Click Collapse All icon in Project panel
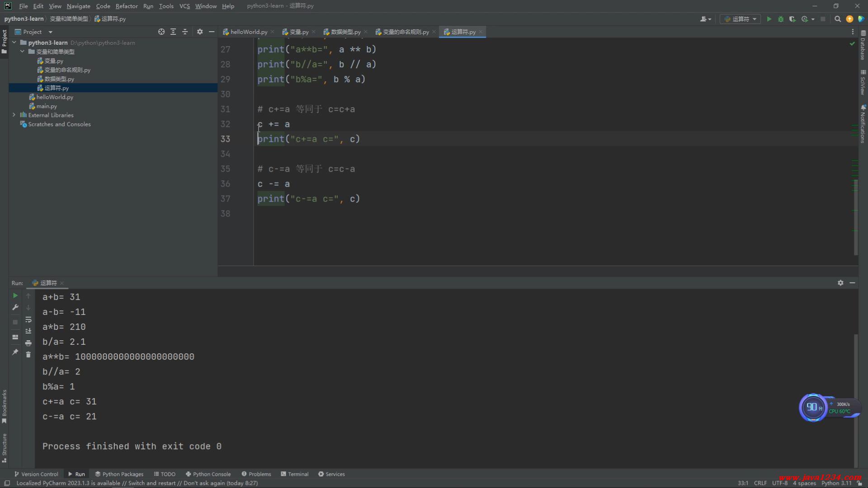This screenshot has height=488, width=868. 185,32
